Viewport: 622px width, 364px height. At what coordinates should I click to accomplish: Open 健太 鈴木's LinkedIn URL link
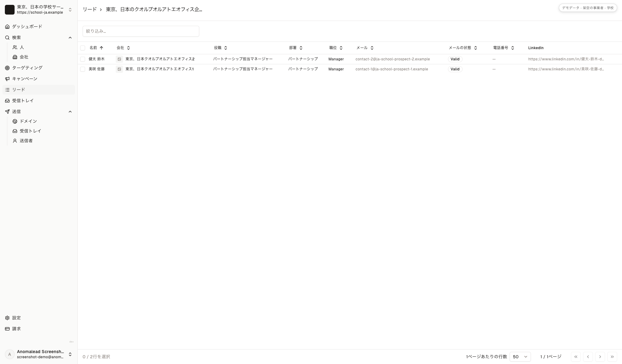pos(566,59)
